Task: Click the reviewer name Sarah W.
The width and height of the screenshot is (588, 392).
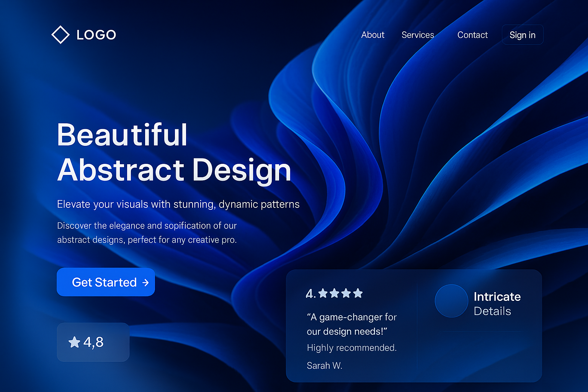Action: click(x=324, y=366)
